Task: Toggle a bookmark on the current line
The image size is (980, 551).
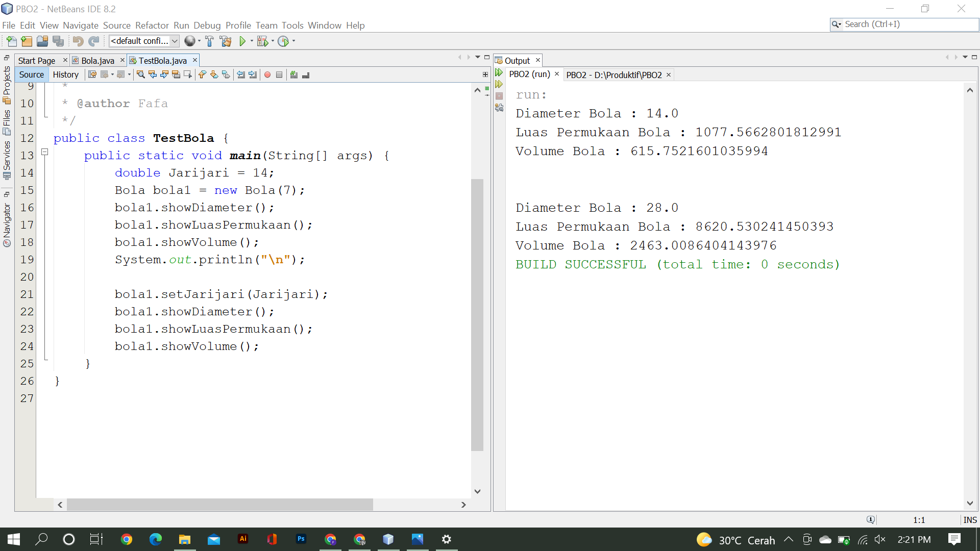Action: pos(226,74)
